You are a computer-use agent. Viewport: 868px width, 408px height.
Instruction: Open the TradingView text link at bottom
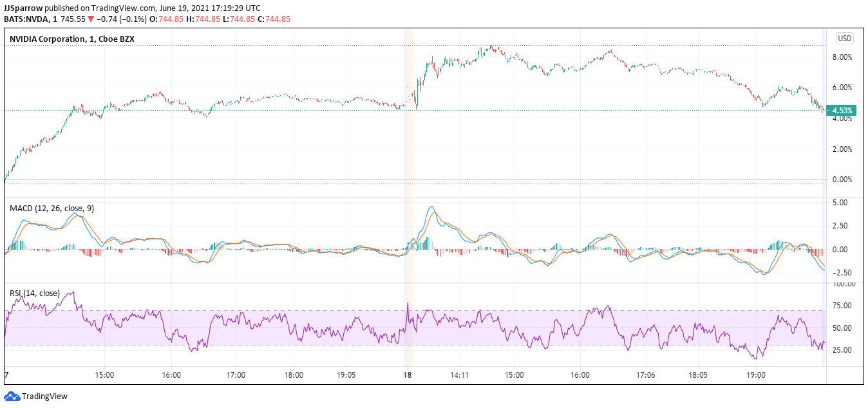click(x=44, y=396)
